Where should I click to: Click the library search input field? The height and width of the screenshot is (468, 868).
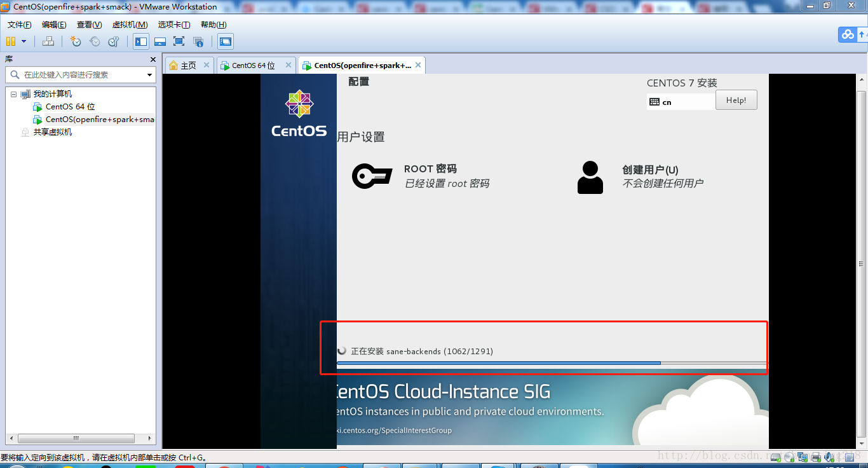coord(81,74)
